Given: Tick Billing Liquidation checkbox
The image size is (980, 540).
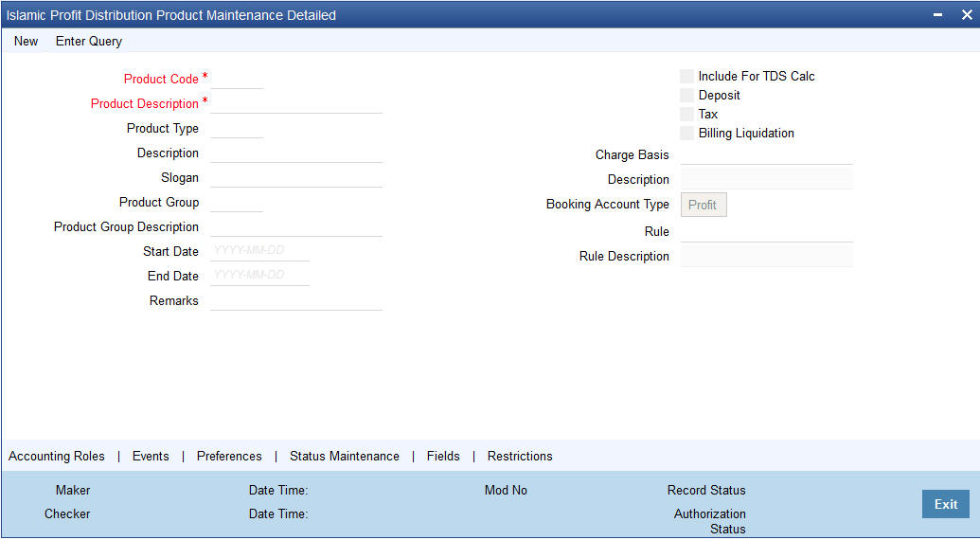Looking at the screenshot, I should (x=686, y=134).
